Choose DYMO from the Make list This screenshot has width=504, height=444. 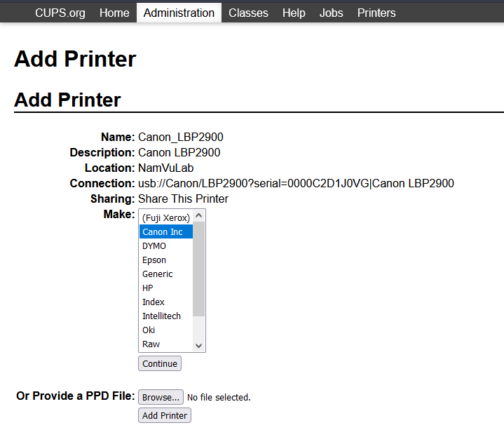[x=166, y=245]
